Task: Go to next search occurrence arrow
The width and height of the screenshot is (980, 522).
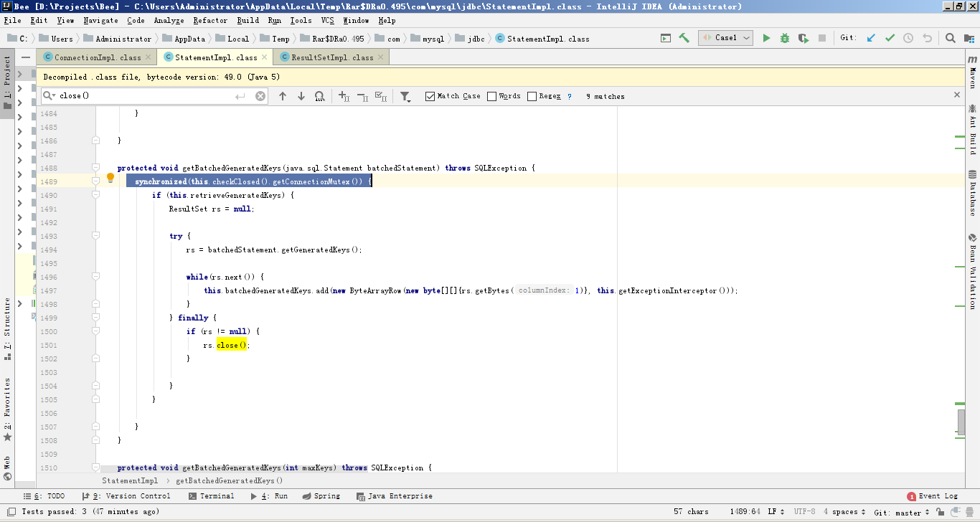Action: tap(301, 96)
